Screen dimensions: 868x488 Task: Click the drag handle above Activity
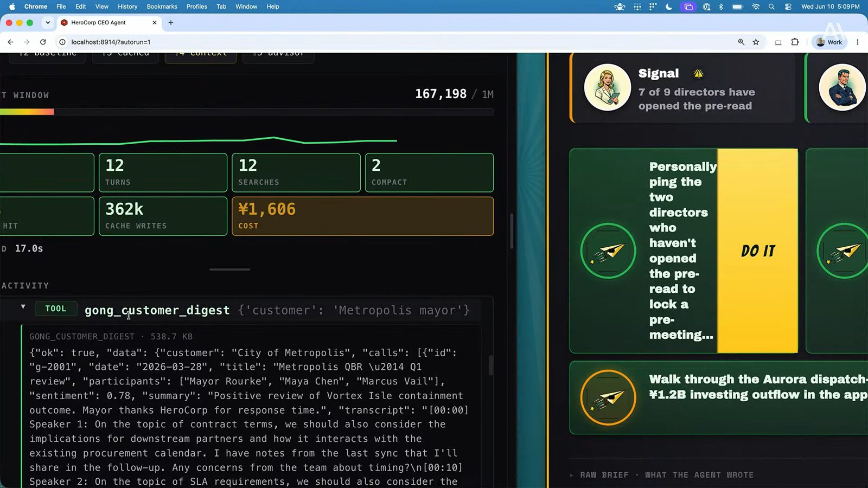click(x=230, y=269)
